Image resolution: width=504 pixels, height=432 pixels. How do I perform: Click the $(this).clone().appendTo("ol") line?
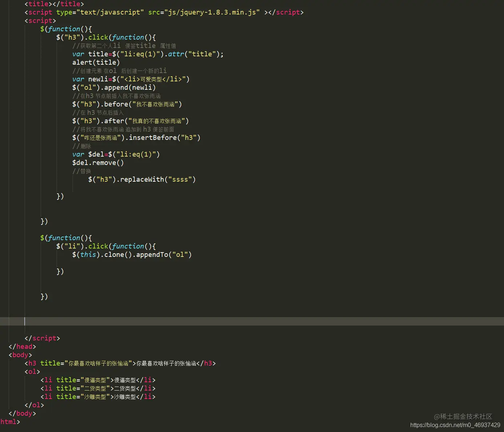coord(132,255)
